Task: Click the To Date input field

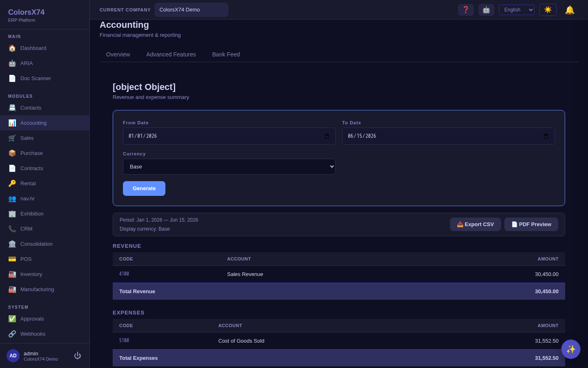Action: (x=448, y=136)
